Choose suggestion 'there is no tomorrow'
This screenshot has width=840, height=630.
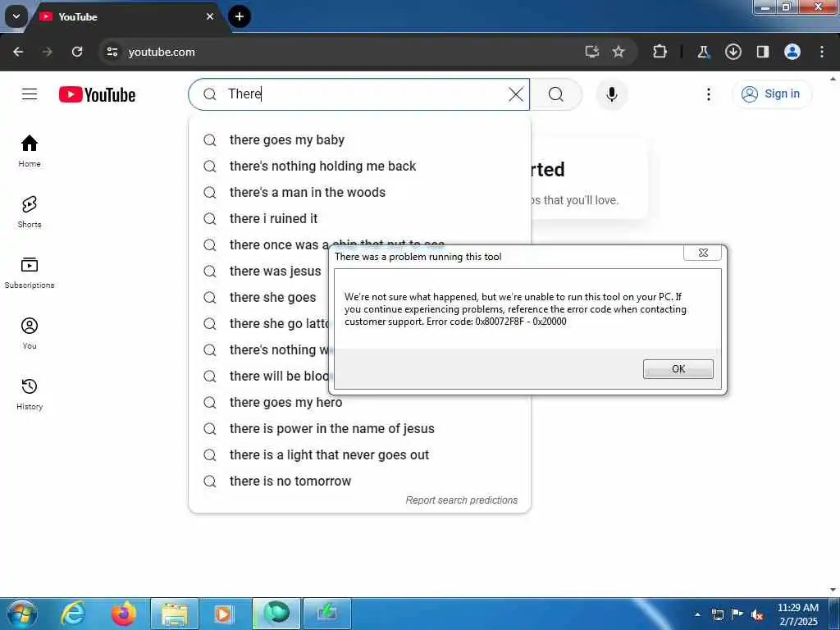click(x=359, y=481)
